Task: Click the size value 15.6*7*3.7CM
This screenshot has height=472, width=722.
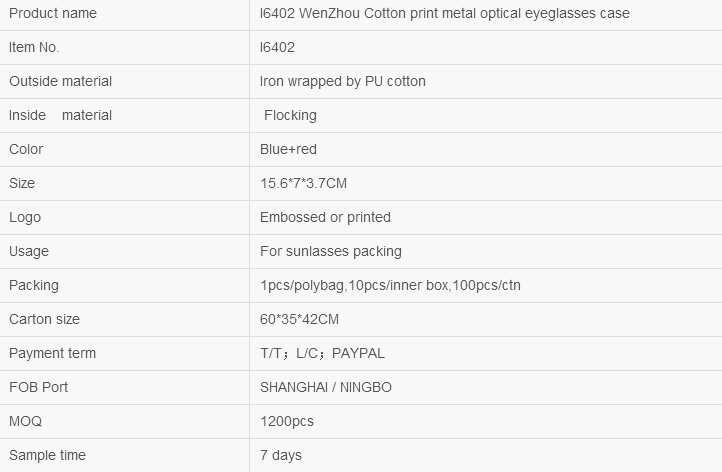Action: [303, 183]
